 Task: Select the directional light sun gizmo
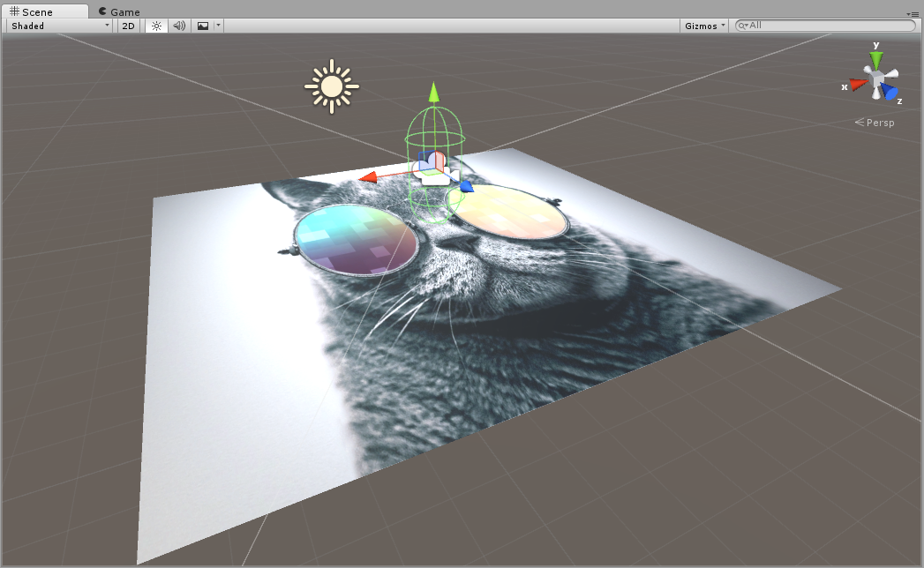point(332,86)
